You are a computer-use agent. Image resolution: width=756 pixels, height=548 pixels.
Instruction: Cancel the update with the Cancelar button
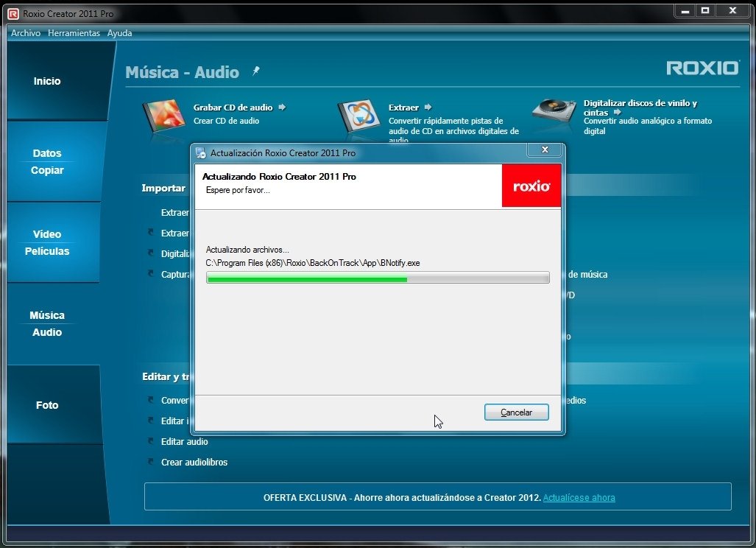click(516, 412)
